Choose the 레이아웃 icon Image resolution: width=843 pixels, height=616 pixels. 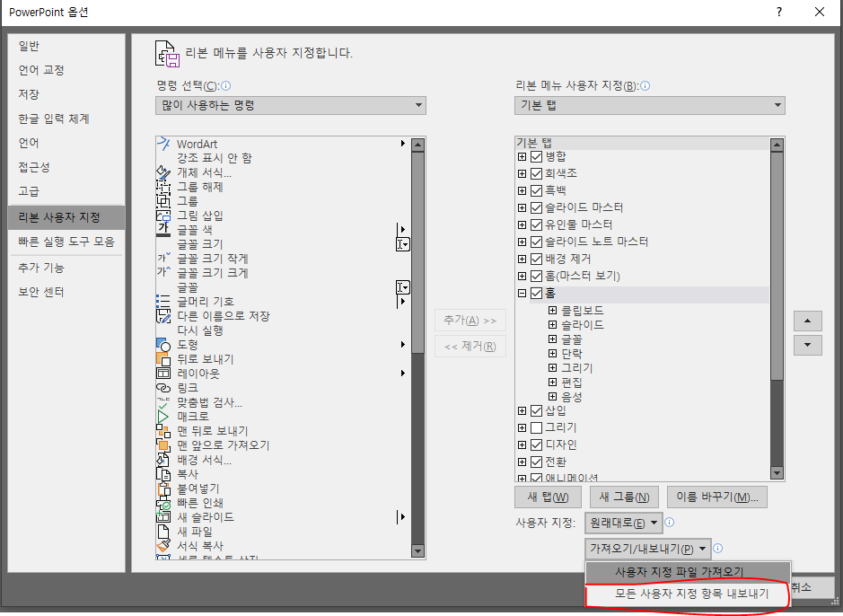coord(163,373)
